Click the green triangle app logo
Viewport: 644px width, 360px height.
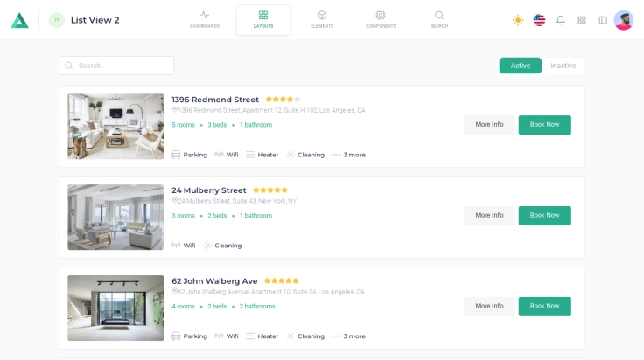19,20
